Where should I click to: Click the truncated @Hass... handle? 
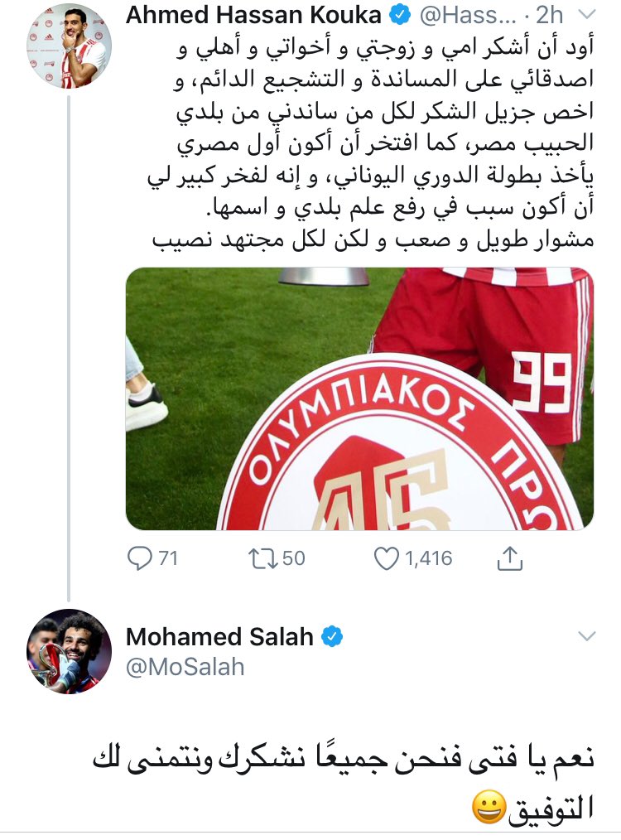[469, 16]
